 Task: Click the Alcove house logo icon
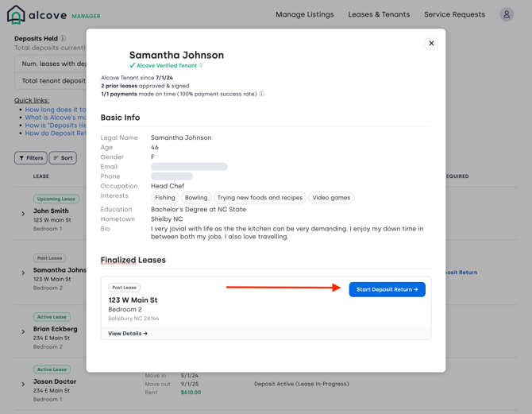pyautogui.click(x=16, y=15)
